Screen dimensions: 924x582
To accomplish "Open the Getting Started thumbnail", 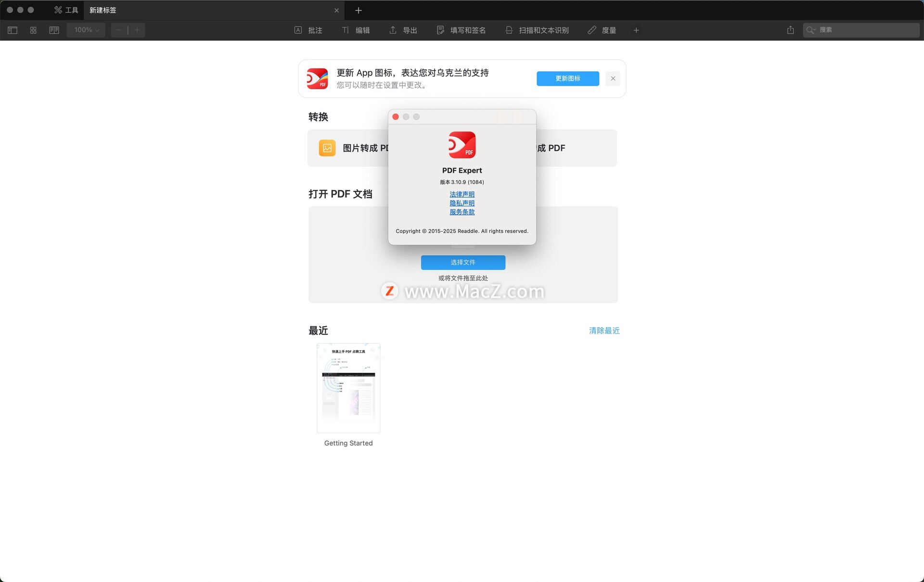I will point(348,388).
